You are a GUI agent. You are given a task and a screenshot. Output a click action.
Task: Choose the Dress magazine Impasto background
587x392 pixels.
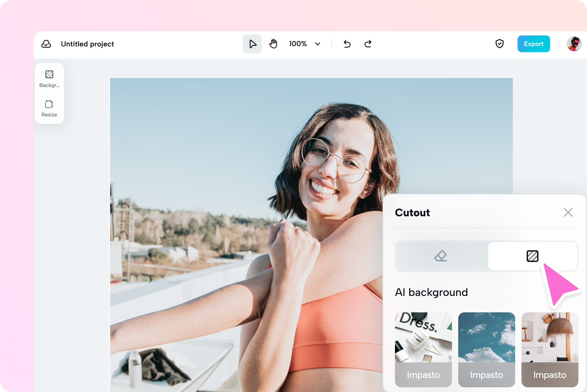(x=423, y=350)
